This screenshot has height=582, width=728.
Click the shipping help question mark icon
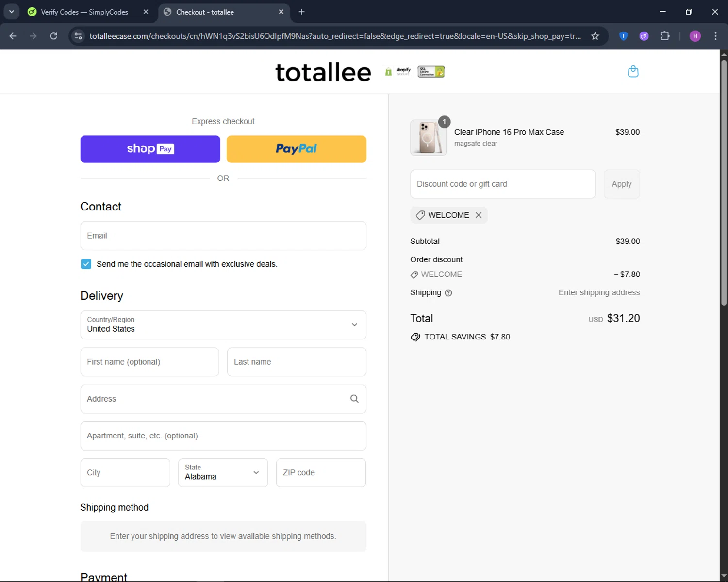click(x=448, y=293)
